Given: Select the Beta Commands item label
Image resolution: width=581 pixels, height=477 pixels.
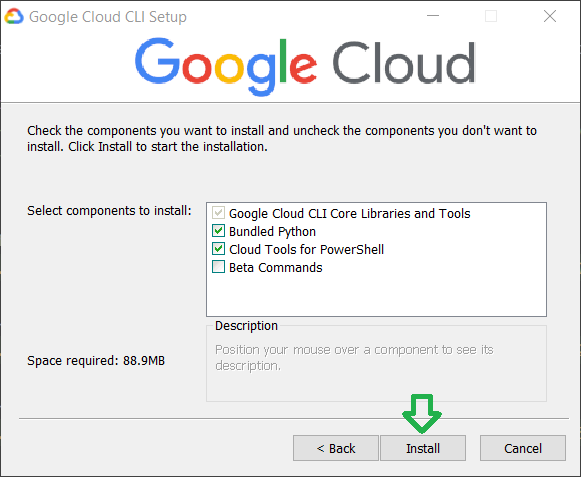Looking at the screenshot, I should click(276, 268).
